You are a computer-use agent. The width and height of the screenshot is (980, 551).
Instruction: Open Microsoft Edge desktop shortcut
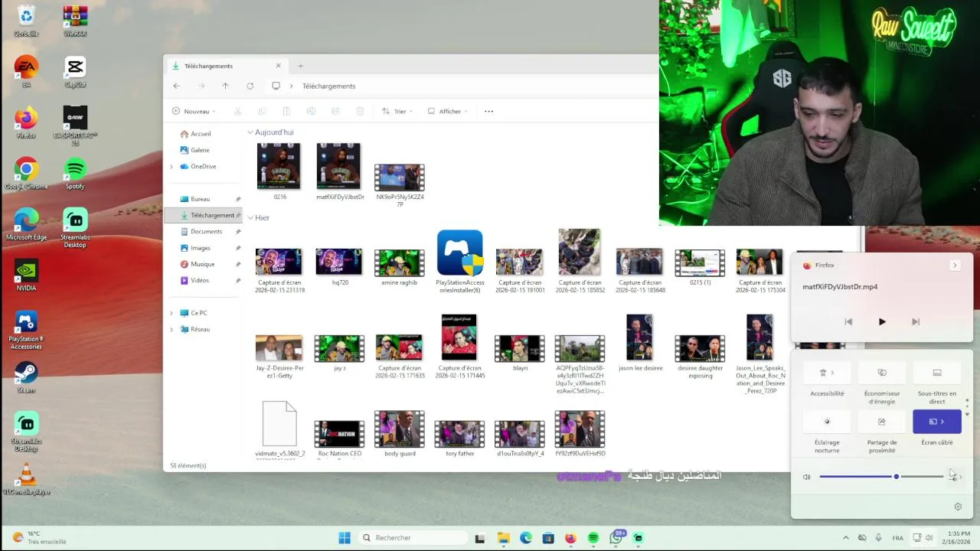pos(26,224)
